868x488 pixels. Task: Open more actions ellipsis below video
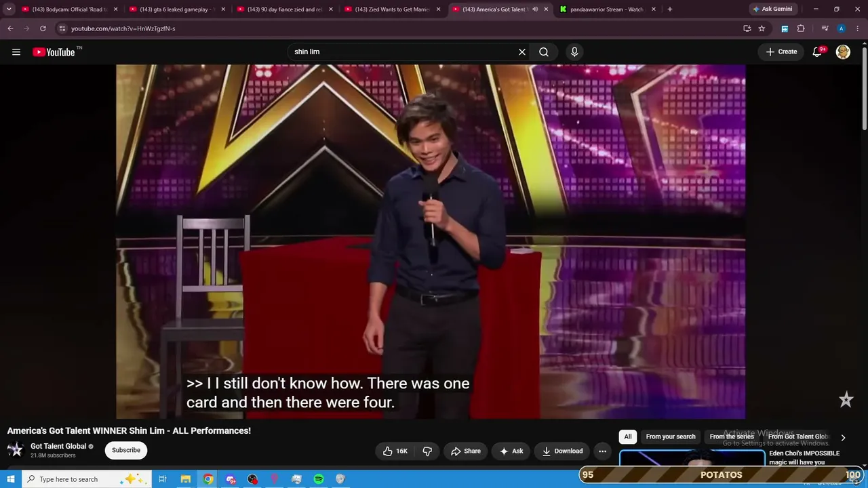(602, 451)
